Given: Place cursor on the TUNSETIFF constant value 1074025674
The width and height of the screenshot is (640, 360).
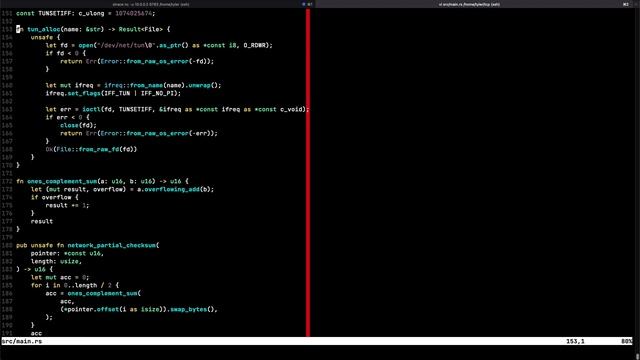Looking at the screenshot, I should (133, 13).
